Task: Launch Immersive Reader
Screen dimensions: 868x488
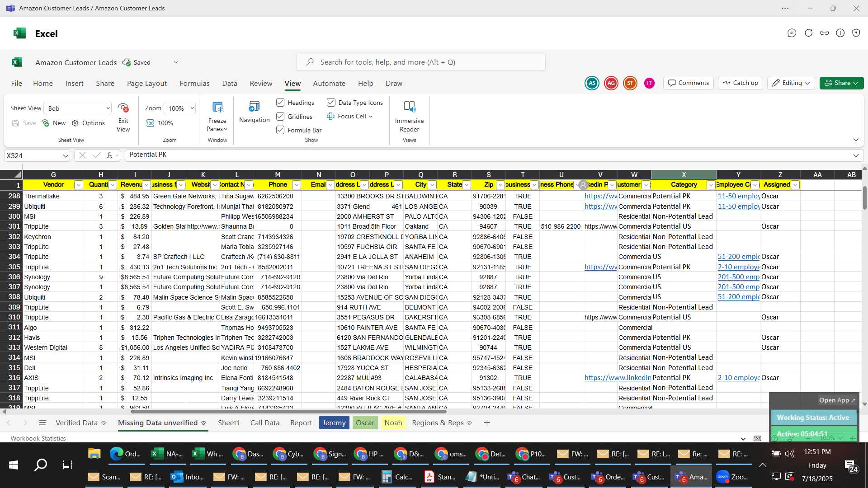Action: tap(409, 117)
